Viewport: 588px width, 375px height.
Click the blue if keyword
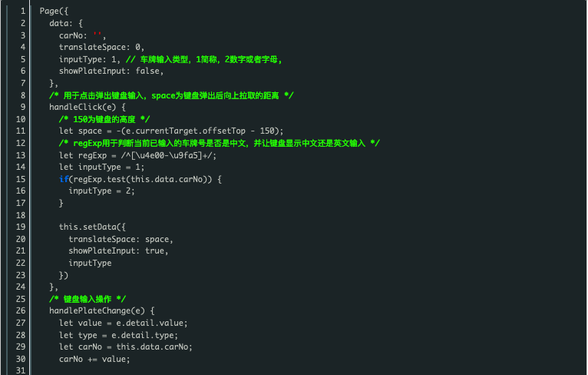click(x=64, y=179)
